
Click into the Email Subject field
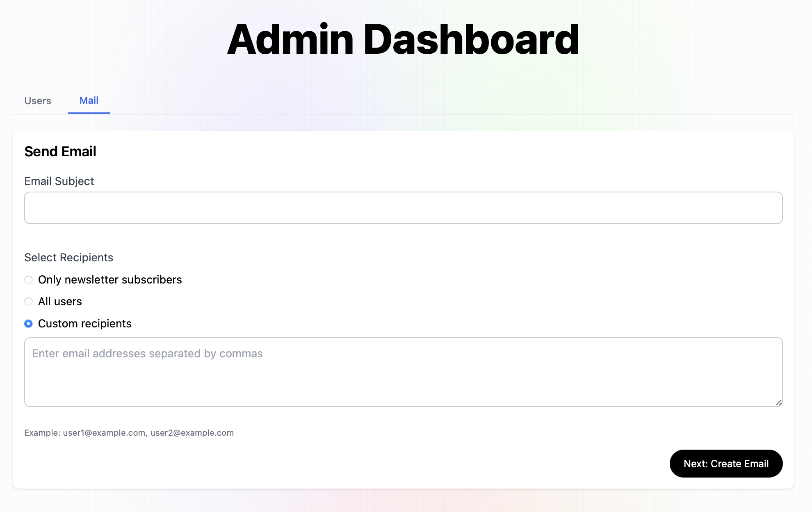(403, 208)
